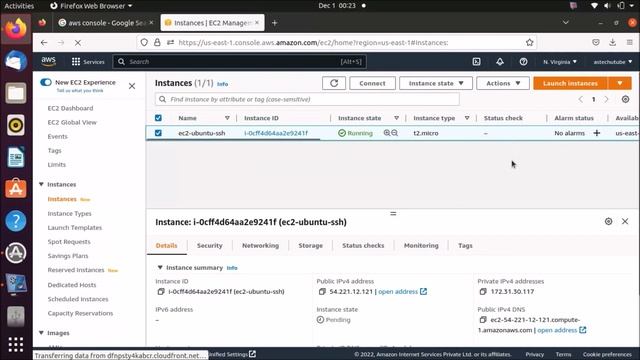The image size is (640, 360).
Task: Grab the panel split handle
Action: pos(393,213)
